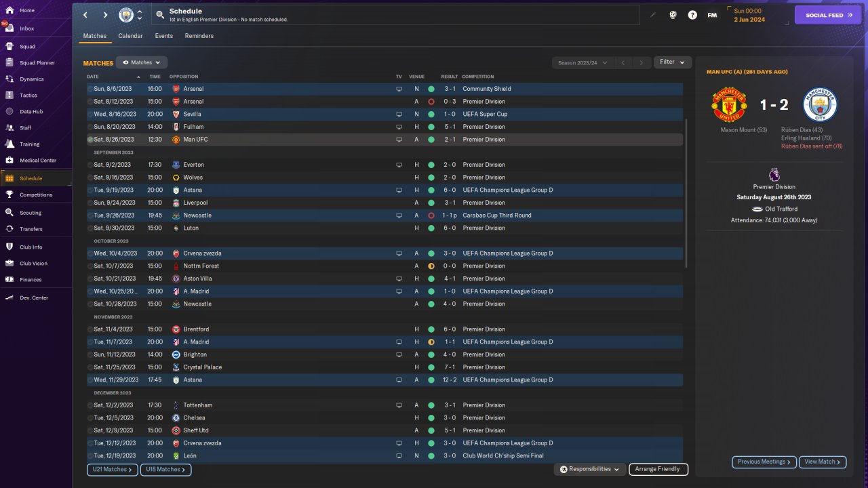Click the current date Sun 2 Jun 2024
Screen dimensions: 868x488
click(x=749, y=15)
